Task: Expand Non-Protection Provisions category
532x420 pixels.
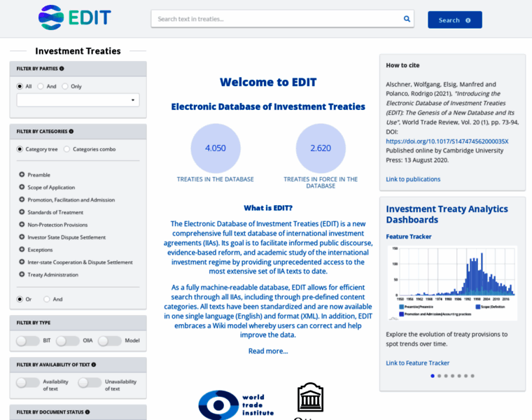Action: 22,224
